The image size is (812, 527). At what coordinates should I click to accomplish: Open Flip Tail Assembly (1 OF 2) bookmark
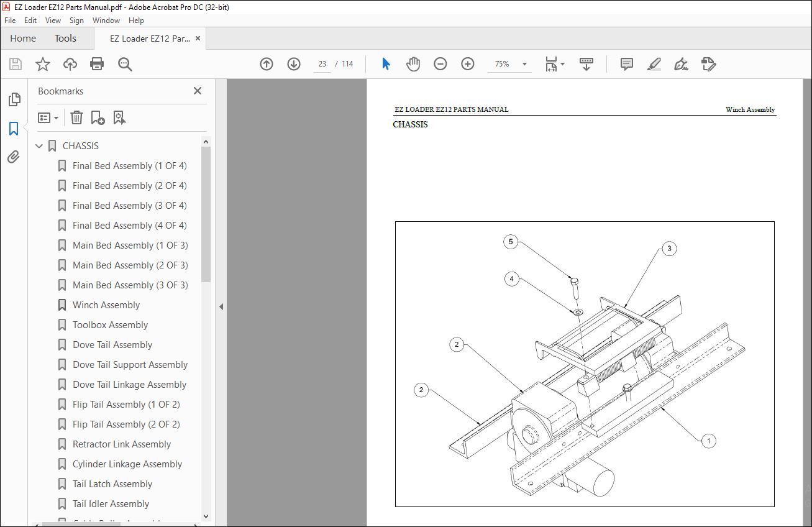point(126,405)
